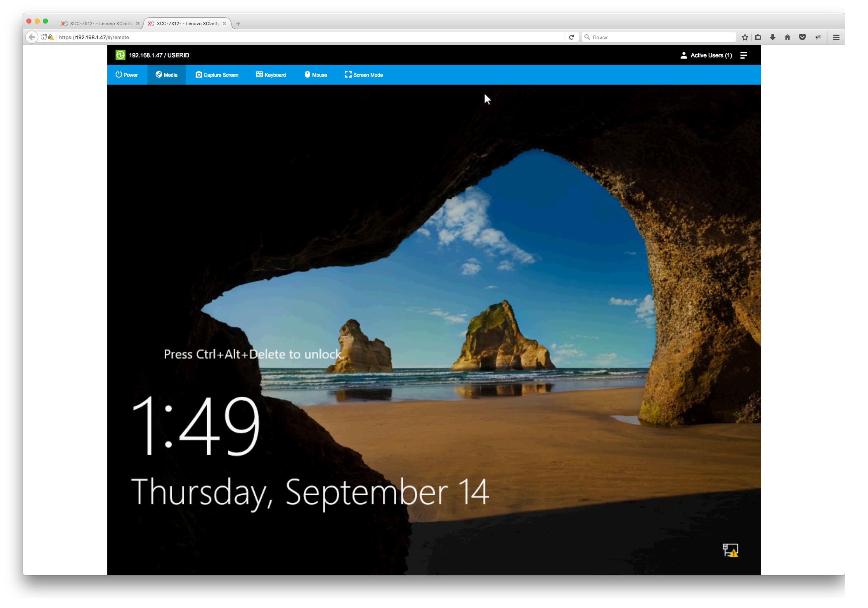Toggle Screen Mode fullscreen option

point(364,75)
